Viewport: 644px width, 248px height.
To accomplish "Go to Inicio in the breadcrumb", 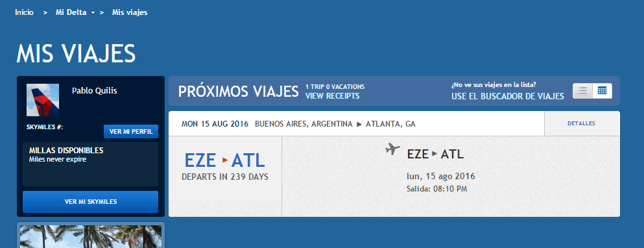I will (x=24, y=12).
